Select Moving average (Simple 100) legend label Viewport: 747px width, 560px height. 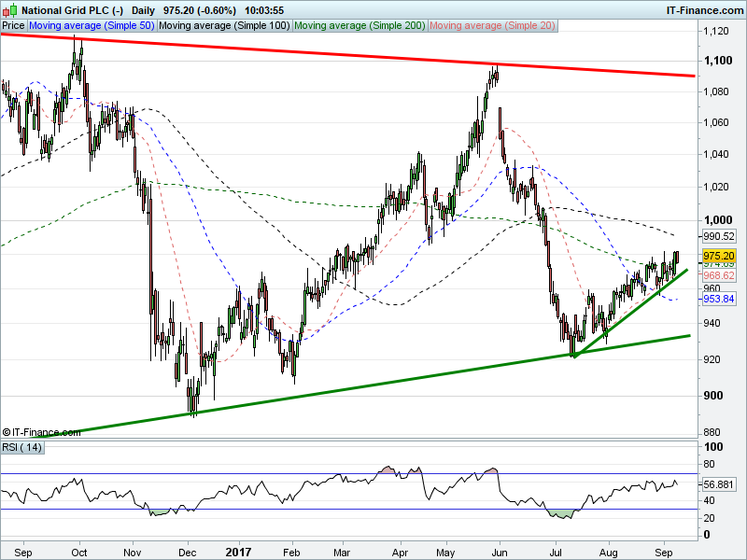(224, 26)
